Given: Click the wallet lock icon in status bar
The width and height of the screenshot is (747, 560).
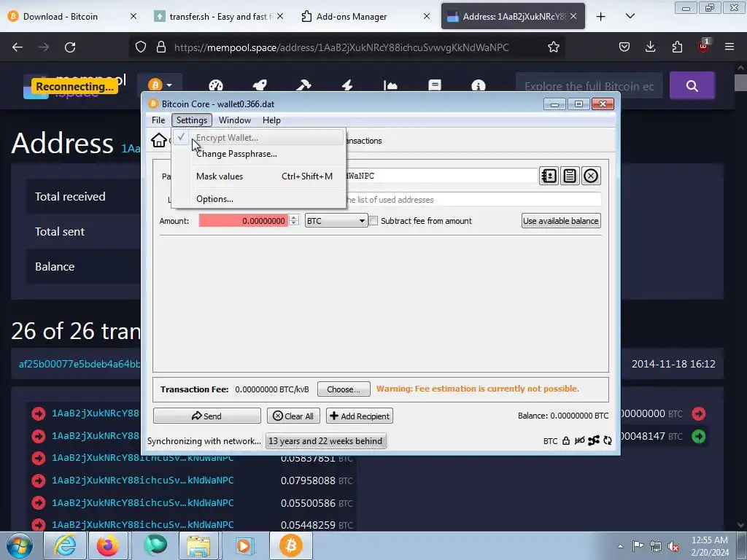Looking at the screenshot, I should point(565,441).
